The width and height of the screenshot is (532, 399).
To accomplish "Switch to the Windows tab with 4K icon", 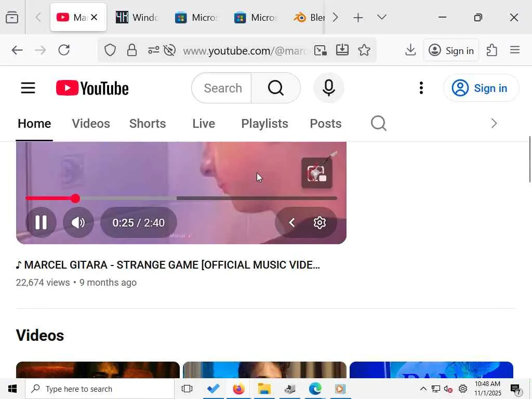I will 137,17.
